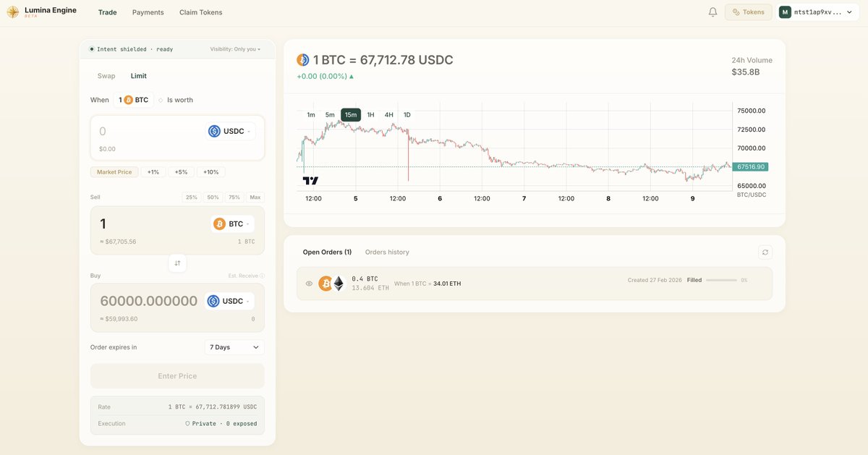Click the Market Price button
Viewport: 868px width, 455px height.
[114, 172]
